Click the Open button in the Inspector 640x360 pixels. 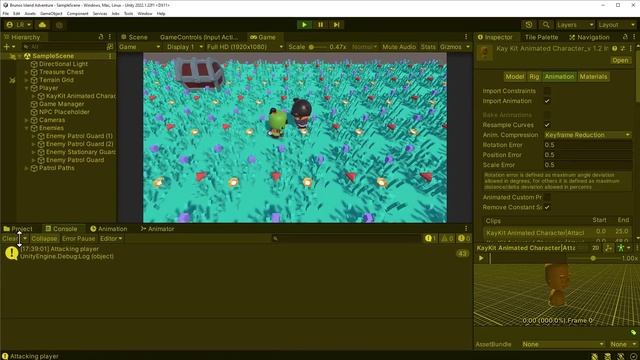coord(620,60)
